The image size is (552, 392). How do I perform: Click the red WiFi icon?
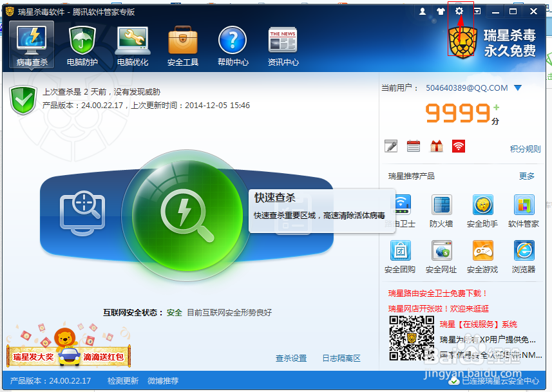[459, 146]
